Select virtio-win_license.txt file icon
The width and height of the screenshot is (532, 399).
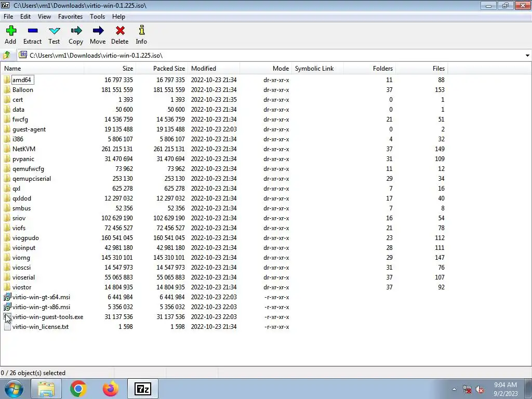[x=7, y=327]
